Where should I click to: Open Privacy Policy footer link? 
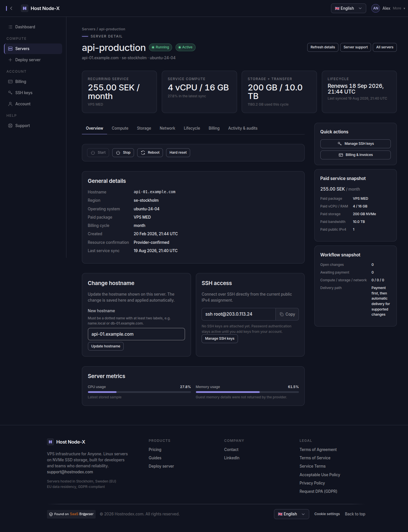coord(312,483)
